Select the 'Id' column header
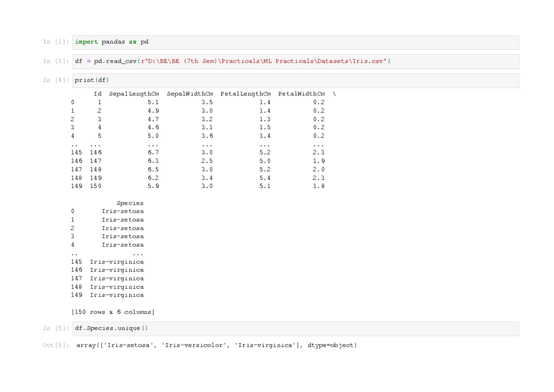The width and height of the screenshot is (554, 392). [x=97, y=94]
